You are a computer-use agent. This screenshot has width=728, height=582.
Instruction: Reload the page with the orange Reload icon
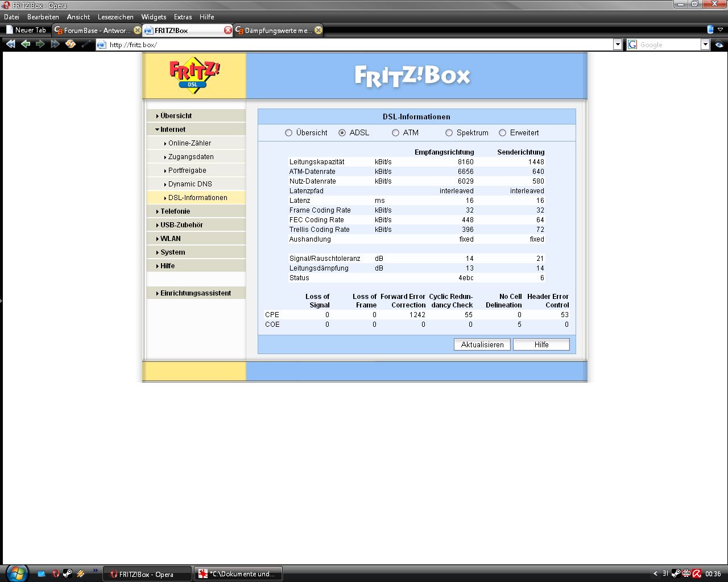click(x=71, y=44)
